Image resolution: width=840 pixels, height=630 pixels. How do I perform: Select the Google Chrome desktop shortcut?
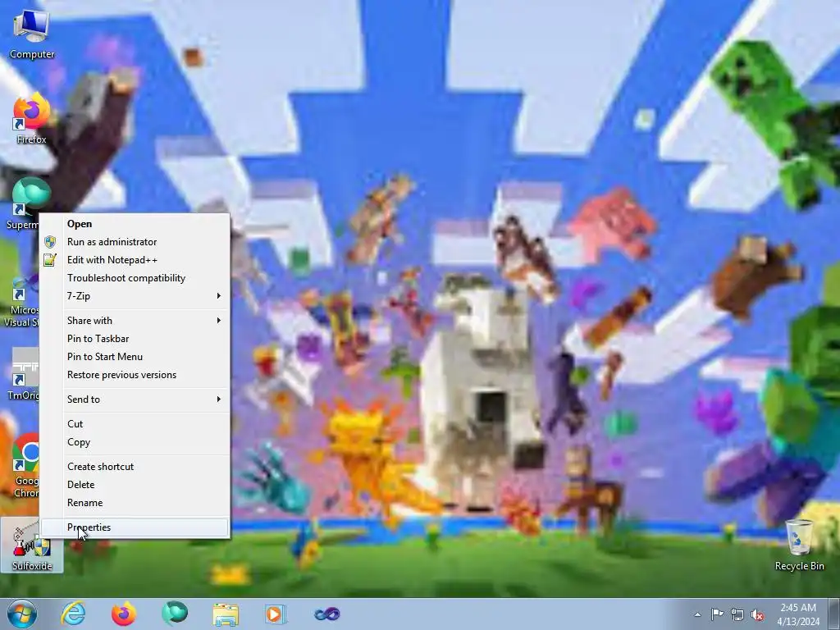pyautogui.click(x=24, y=465)
